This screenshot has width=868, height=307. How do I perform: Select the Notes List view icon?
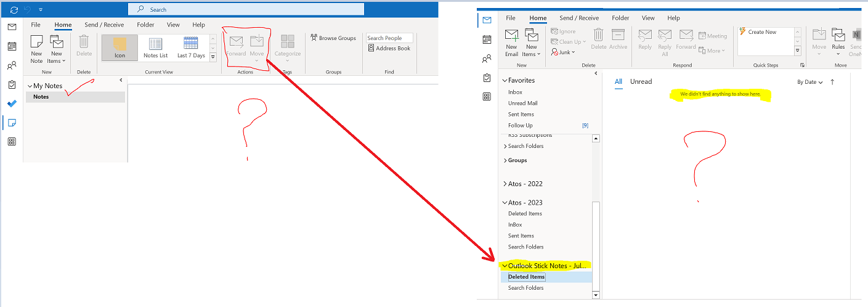point(155,47)
